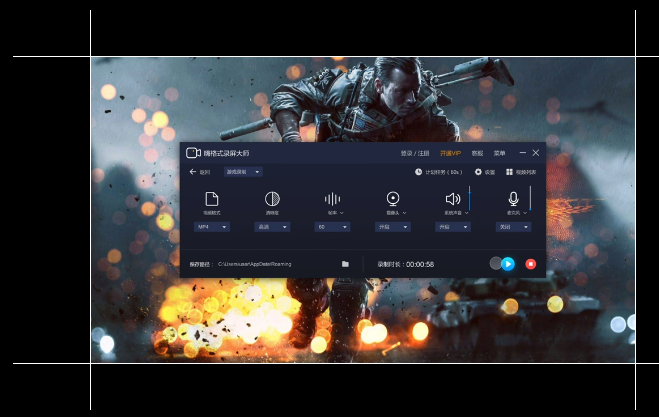
Task: Click the grey circle beside play button
Action: coord(496,264)
